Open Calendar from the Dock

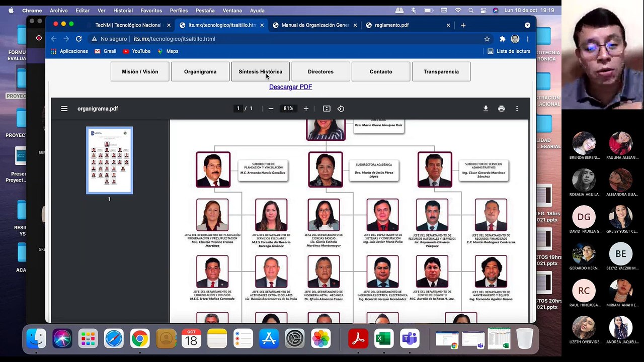191,339
